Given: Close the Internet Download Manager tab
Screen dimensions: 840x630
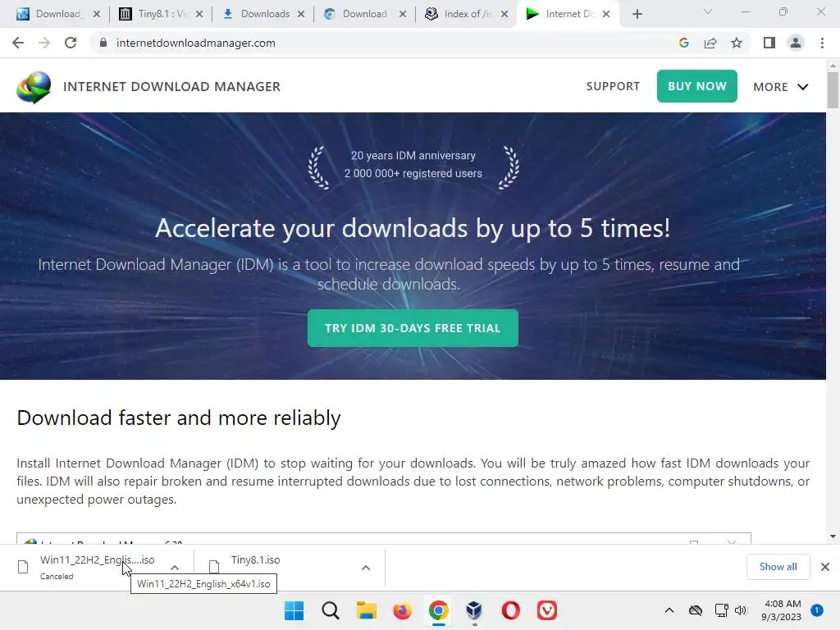Looking at the screenshot, I should pyautogui.click(x=606, y=14).
